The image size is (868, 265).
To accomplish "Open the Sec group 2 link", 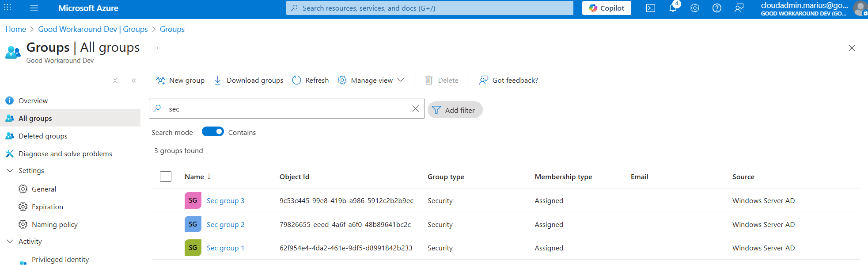I will (225, 225).
